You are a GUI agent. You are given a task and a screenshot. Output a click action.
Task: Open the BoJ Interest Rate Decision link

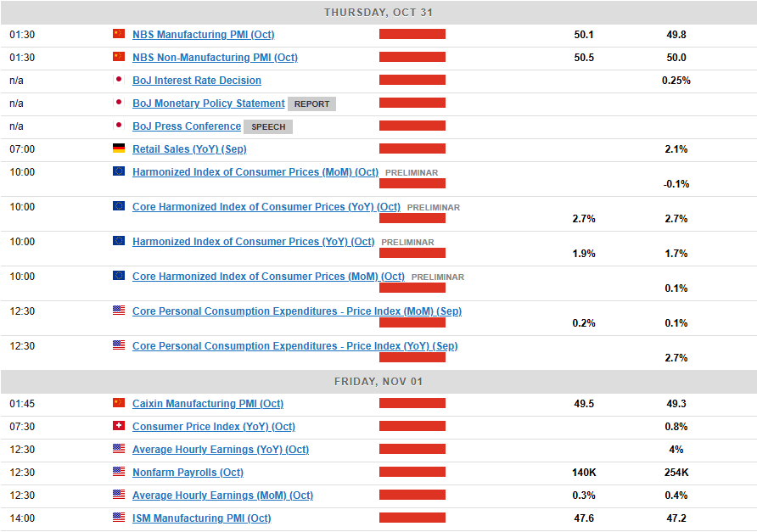[197, 81]
